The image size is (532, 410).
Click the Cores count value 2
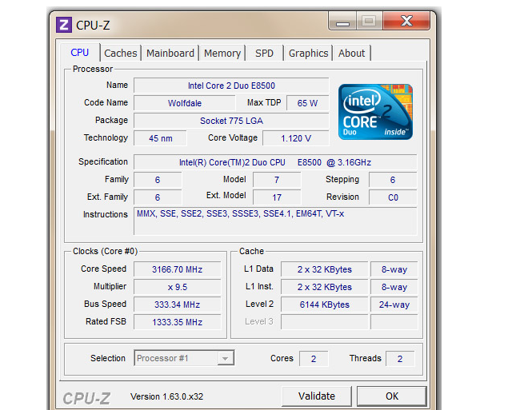pos(314,359)
